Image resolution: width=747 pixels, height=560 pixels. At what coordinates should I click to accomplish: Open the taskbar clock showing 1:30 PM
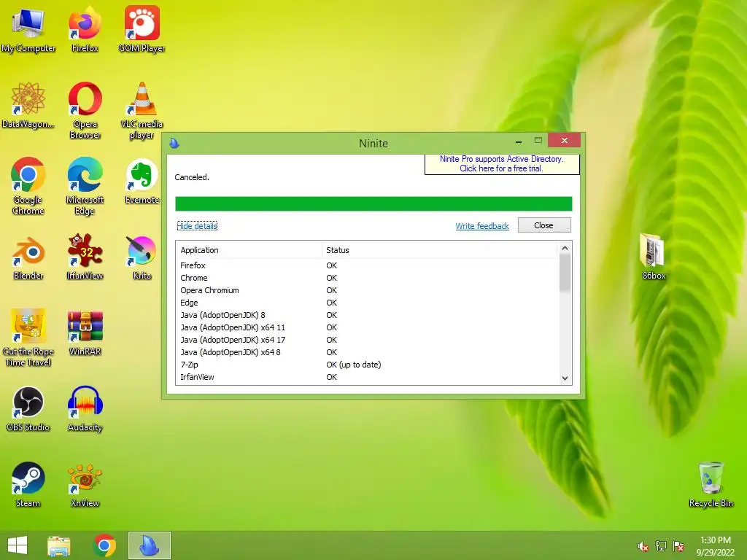click(x=716, y=546)
